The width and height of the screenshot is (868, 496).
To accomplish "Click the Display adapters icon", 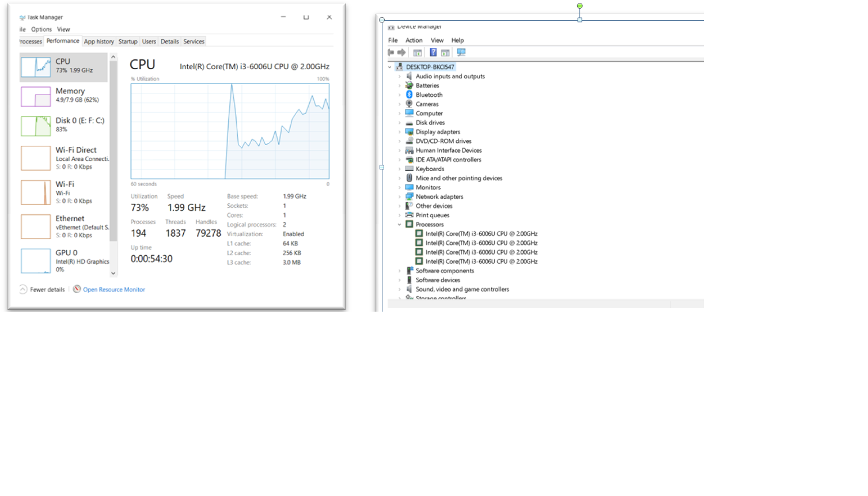I will (x=410, y=131).
